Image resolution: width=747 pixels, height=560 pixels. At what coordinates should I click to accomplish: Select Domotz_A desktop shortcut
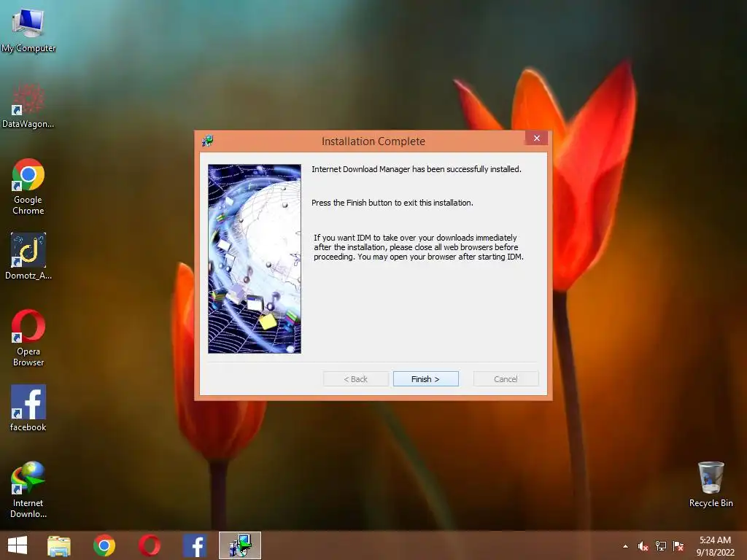click(x=28, y=256)
